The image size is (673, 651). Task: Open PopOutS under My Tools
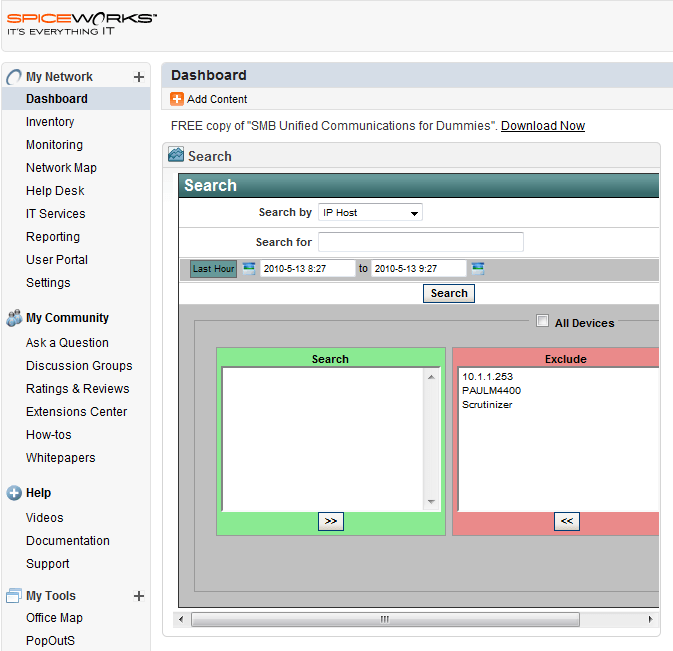pyautogui.click(x=50, y=641)
